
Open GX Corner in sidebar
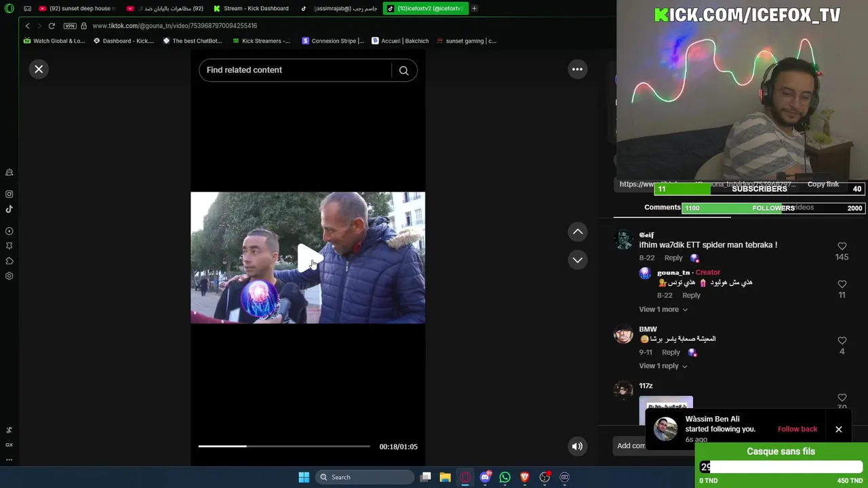tap(9, 445)
